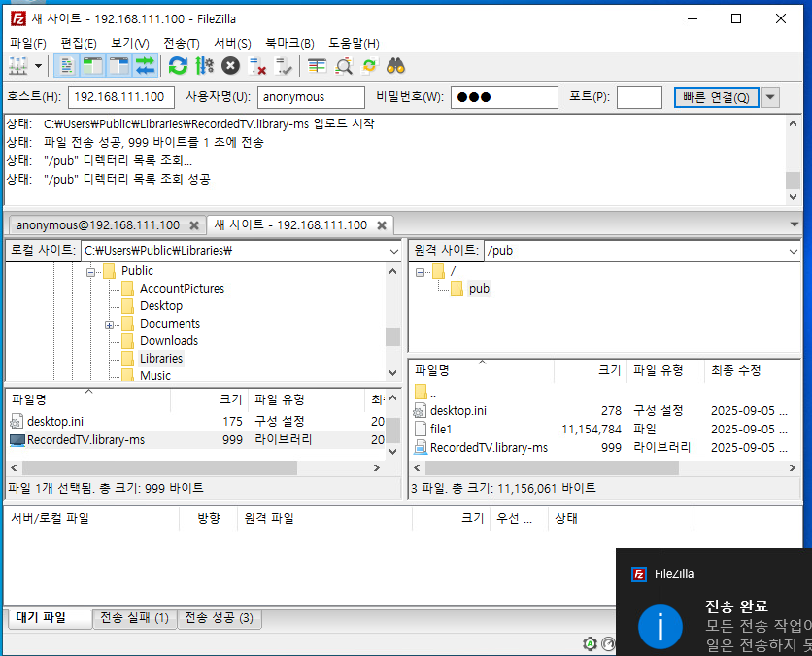812x656 pixels.
Task: Switch to 대기 파일 queue tab
Action: pyautogui.click(x=50, y=618)
